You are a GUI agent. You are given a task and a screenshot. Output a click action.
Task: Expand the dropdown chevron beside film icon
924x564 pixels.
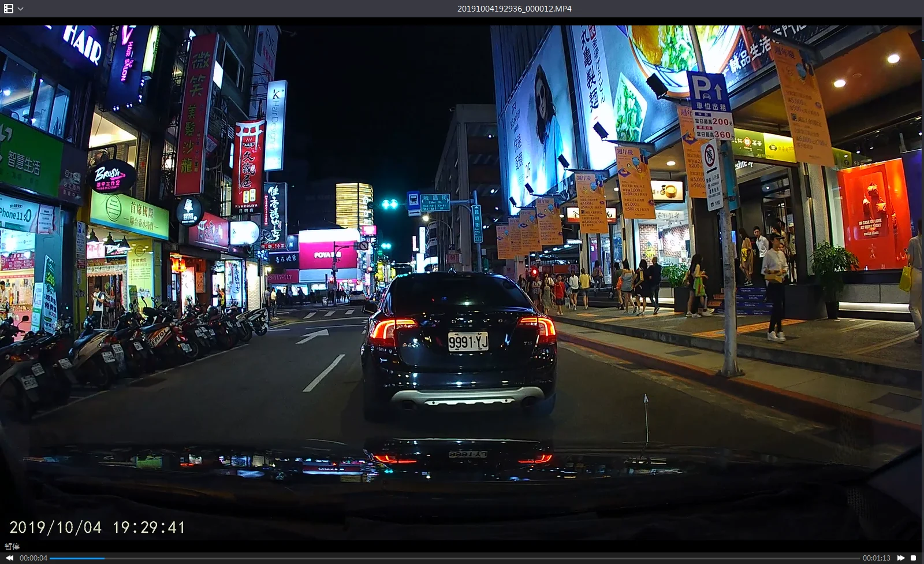tap(21, 9)
